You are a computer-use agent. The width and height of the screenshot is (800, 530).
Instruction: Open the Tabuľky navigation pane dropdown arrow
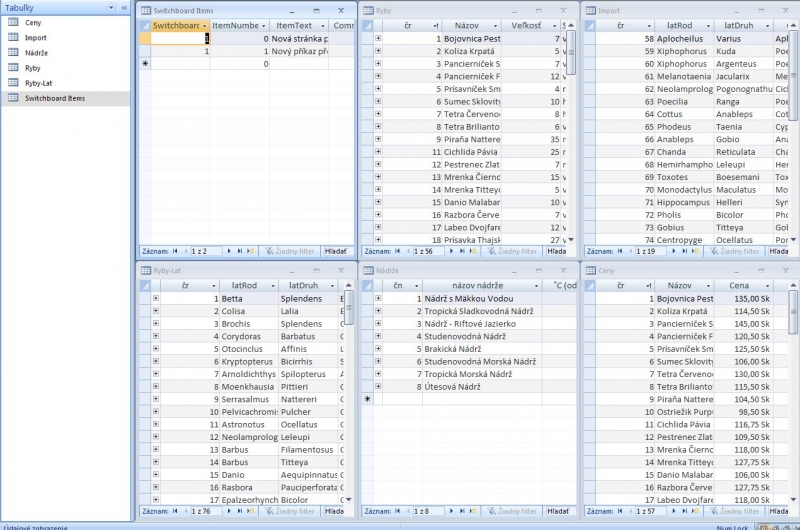(x=109, y=7)
